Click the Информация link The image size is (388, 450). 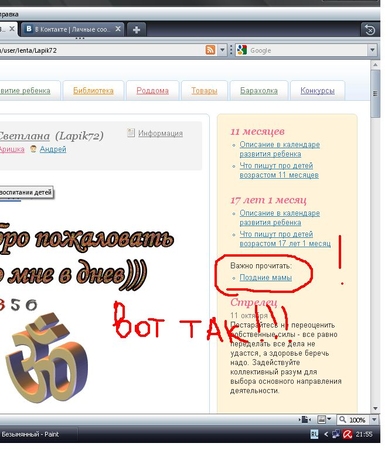(160, 133)
